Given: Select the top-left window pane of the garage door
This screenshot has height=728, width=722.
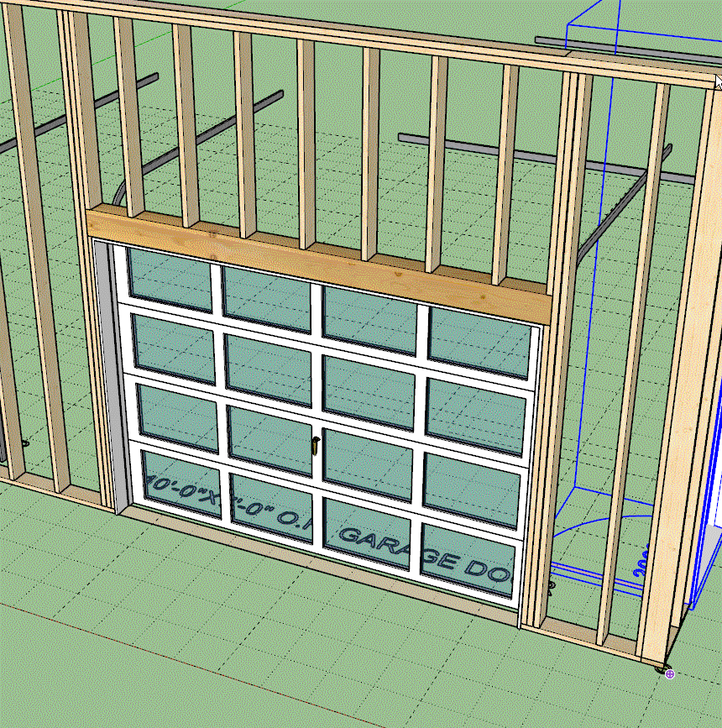Looking at the screenshot, I should point(168,277).
